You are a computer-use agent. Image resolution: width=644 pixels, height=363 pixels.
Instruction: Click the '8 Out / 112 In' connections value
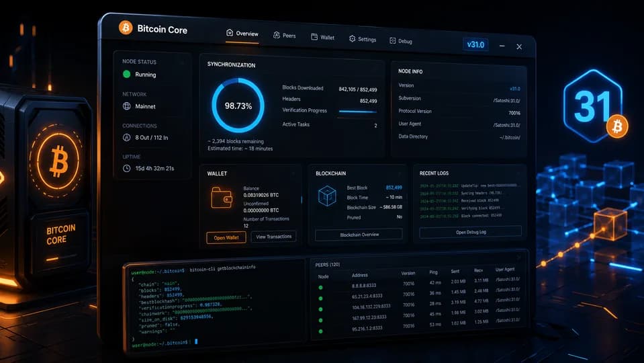[152, 137]
